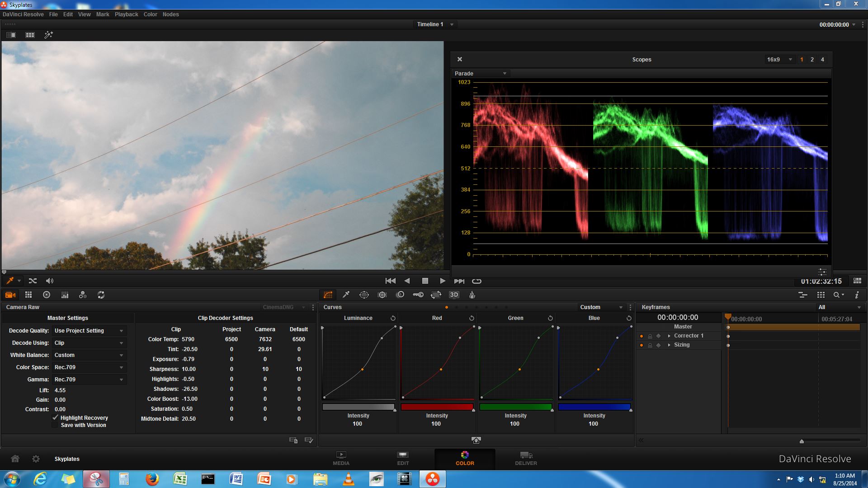Open the Nodes menu
Screen dimensions: 868x488
click(170, 14)
